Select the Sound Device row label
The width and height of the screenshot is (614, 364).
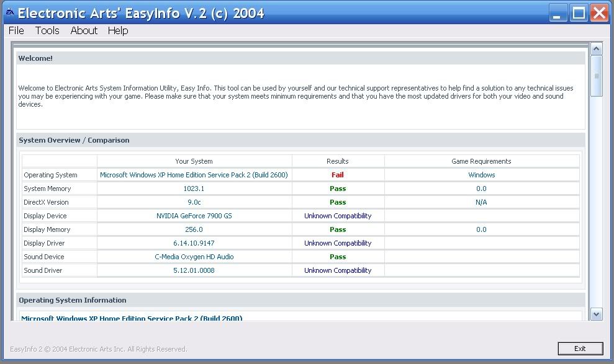44,257
